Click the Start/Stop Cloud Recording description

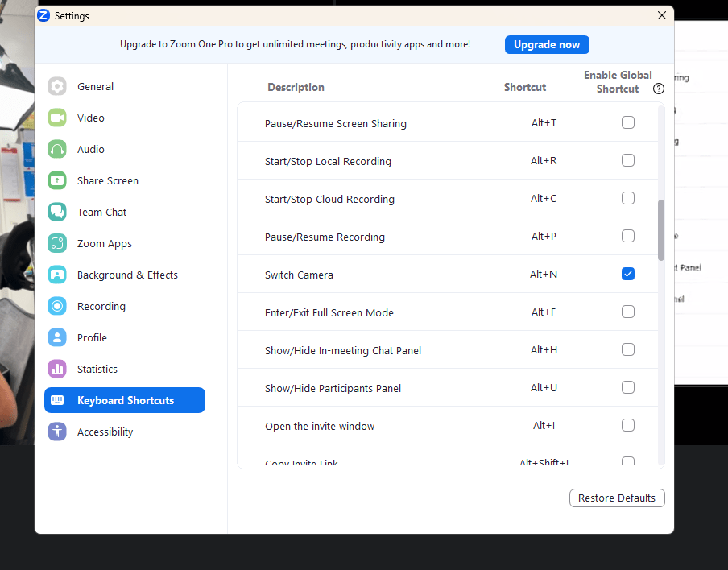click(329, 199)
